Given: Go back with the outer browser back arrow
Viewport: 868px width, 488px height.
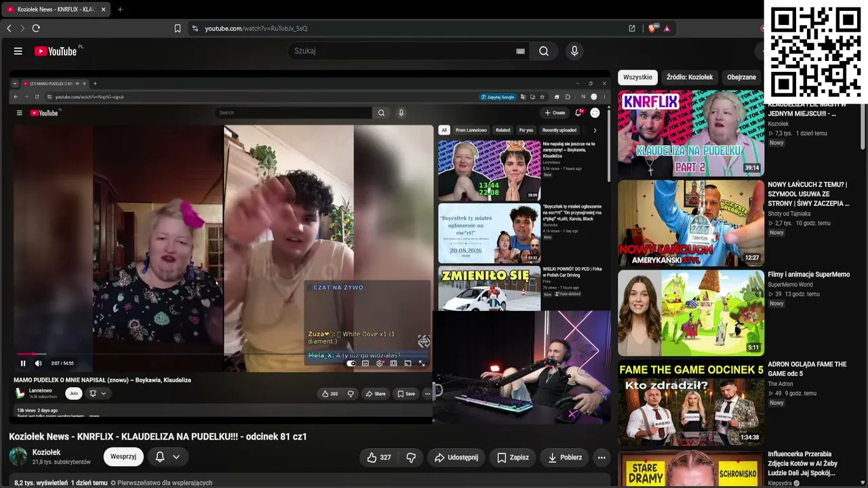Looking at the screenshot, I should point(9,28).
